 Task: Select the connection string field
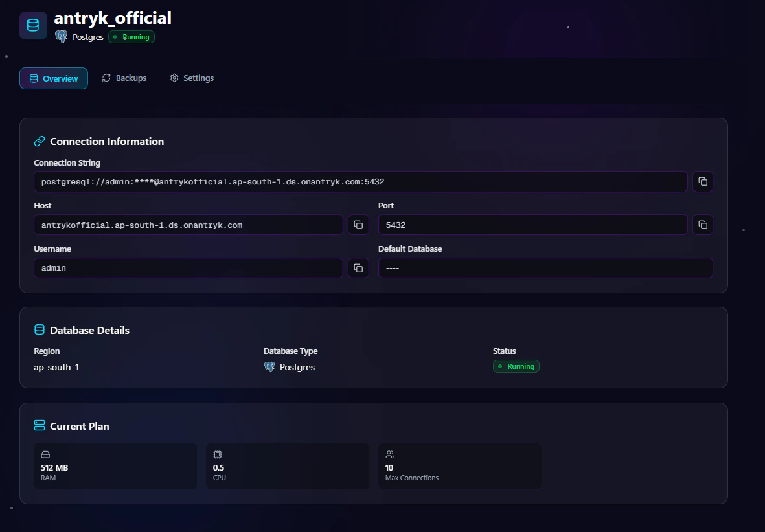[361, 181]
